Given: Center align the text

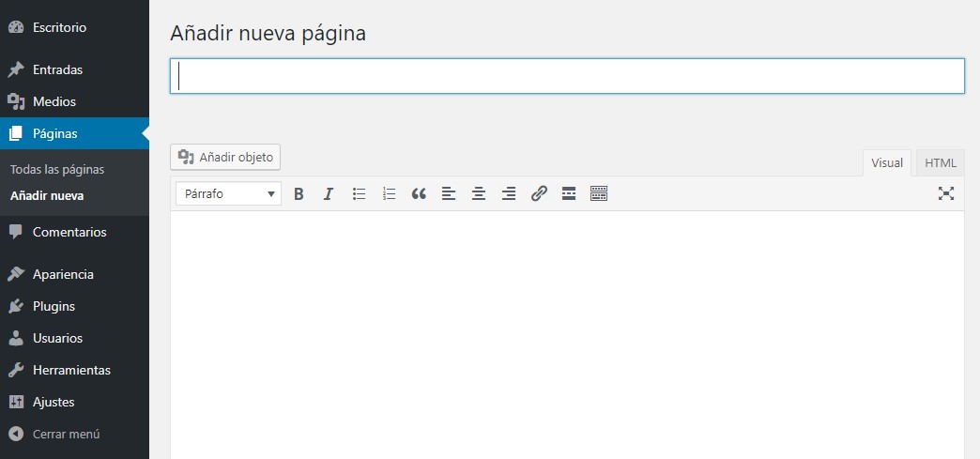Looking at the screenshot, I should pos(479,194).
